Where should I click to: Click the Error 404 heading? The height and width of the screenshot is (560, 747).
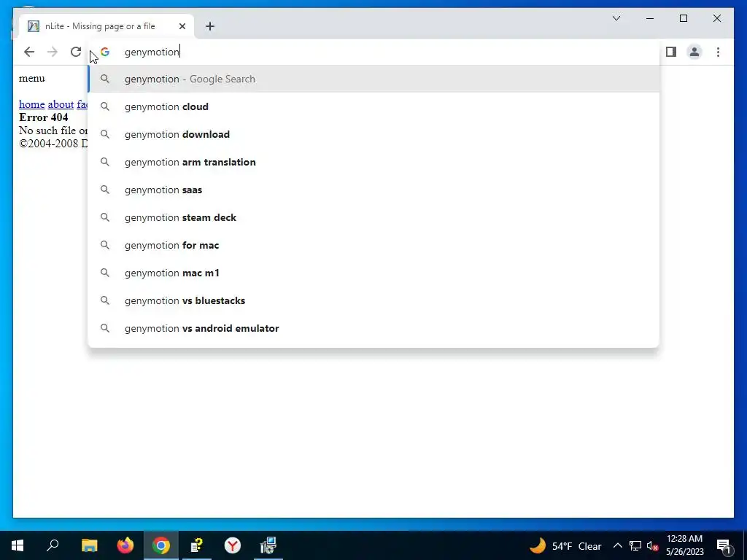(43, 117)
